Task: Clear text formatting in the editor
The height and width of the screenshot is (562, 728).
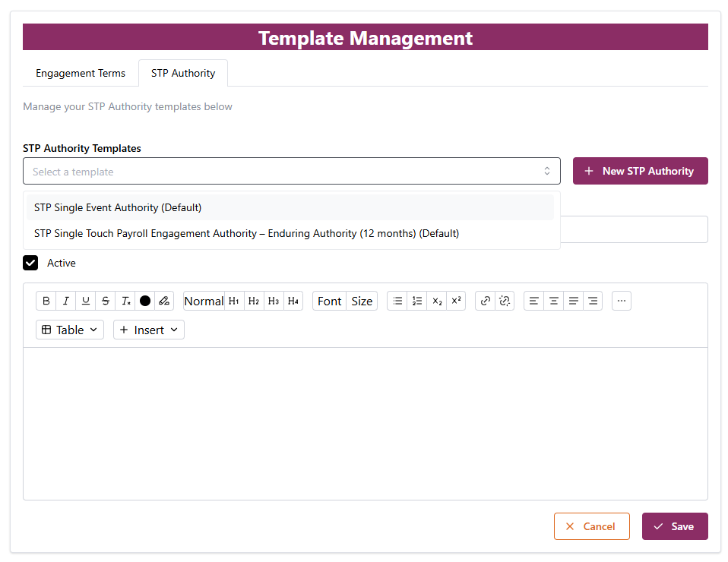Action: point(125,301)
